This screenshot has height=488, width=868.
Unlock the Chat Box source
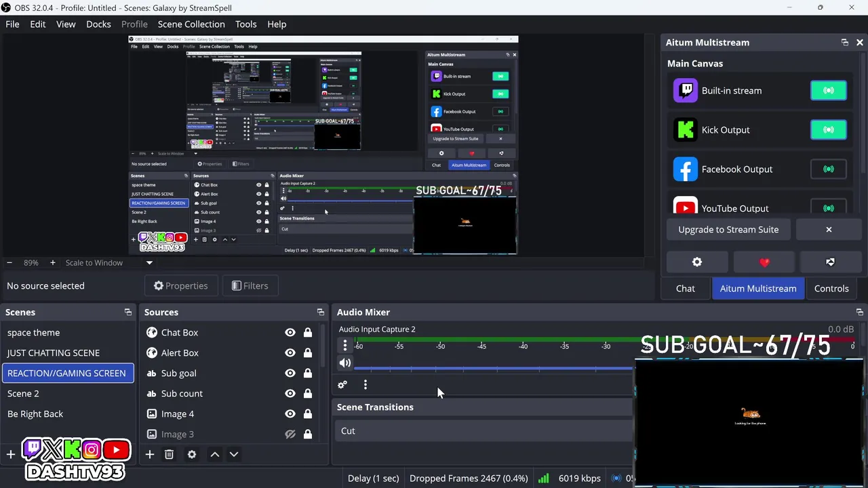308,332
